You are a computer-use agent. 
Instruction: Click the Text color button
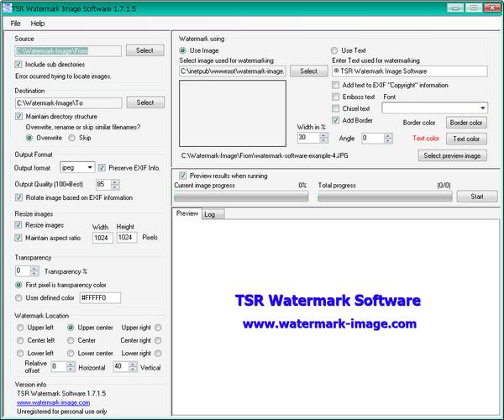466,139
